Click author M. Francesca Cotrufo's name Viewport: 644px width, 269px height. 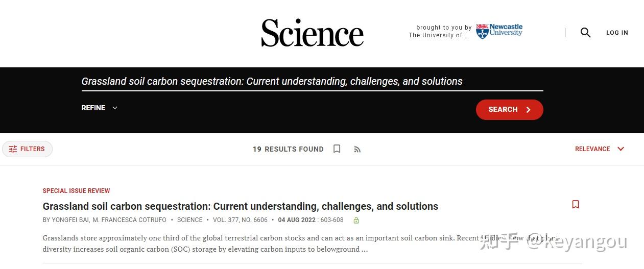pyautogui.click(x=130, y=220)
